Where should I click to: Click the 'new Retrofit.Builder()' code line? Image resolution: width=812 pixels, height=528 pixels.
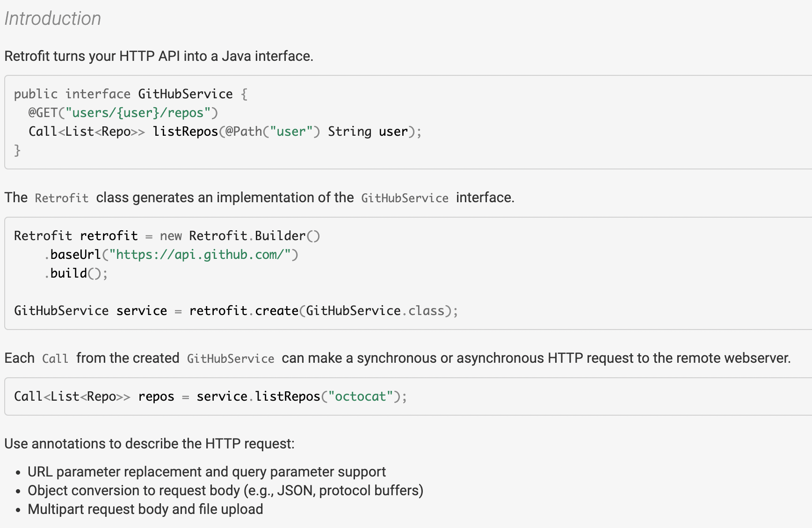(167, 236)
